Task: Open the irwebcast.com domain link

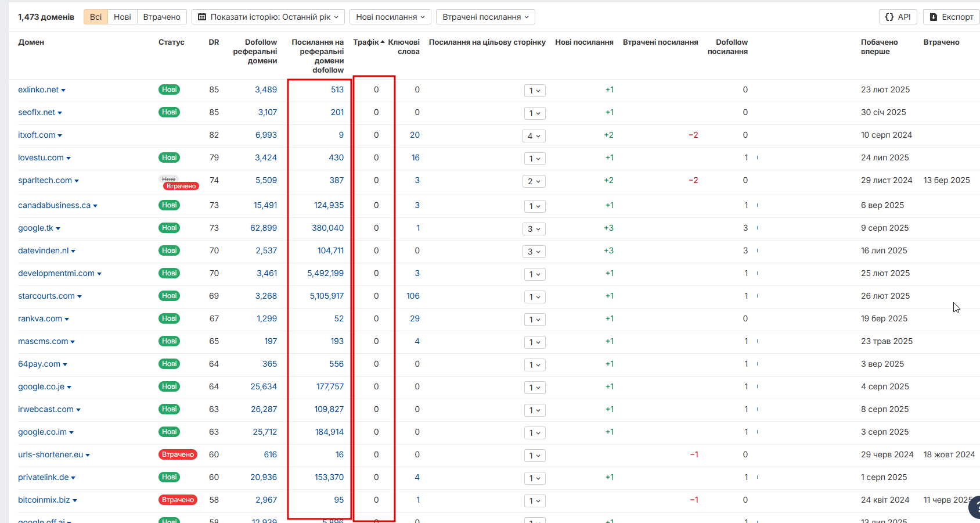Action: [46, 409]
